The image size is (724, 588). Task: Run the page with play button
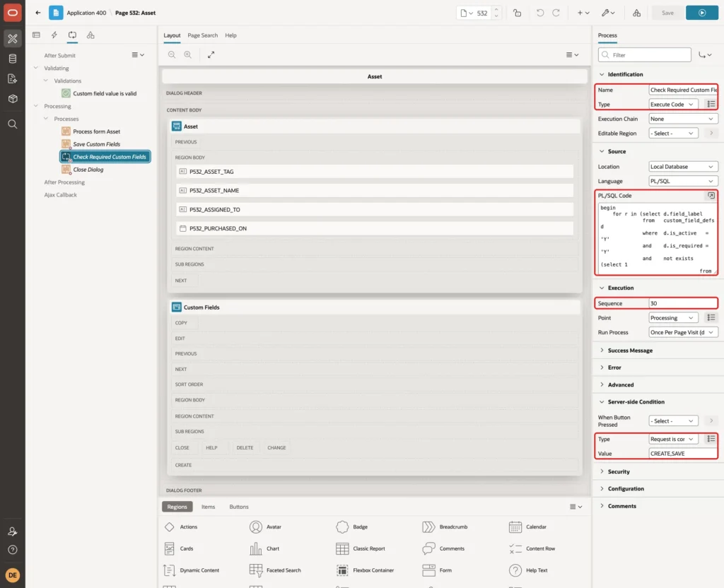702,13
